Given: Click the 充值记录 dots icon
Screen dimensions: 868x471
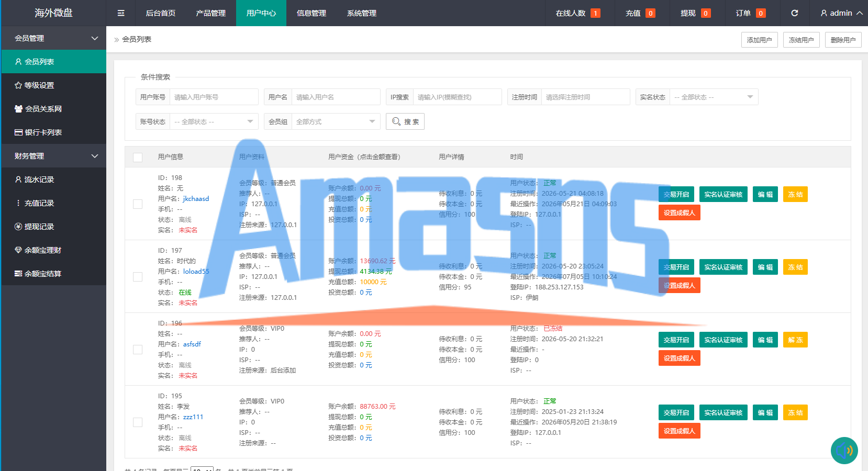Looking at the screenshot, I should click(18, 203).
